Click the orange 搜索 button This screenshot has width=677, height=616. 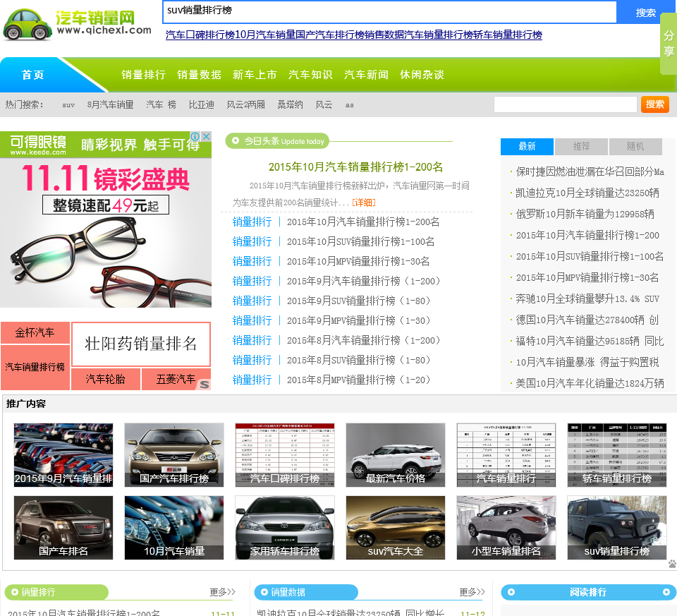[654, 104]
